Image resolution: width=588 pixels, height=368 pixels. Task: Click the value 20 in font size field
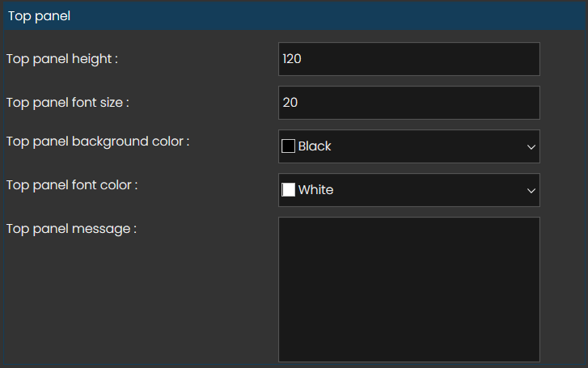click(290, 103)
